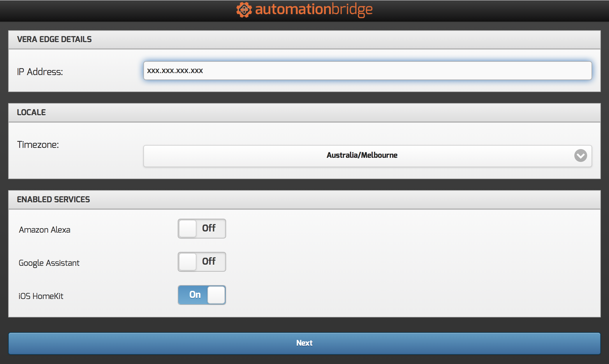Turn on Google Assistant service
Image resolution: width=609 pixels, height=364 pixels.
pos(202,262)
